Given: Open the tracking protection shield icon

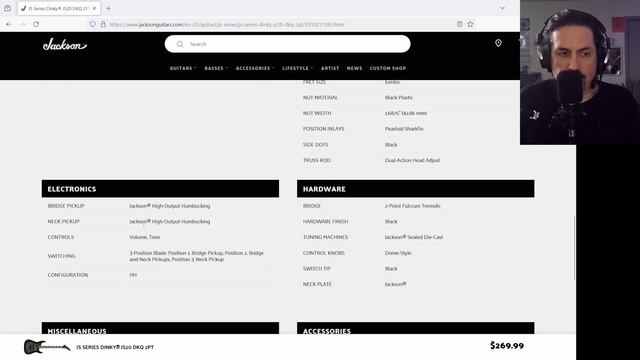Looking at the screenshot, I should click(x=93, y=24).
